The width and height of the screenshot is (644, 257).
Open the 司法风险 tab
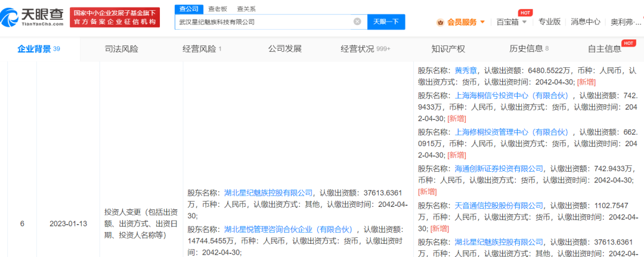121,49
